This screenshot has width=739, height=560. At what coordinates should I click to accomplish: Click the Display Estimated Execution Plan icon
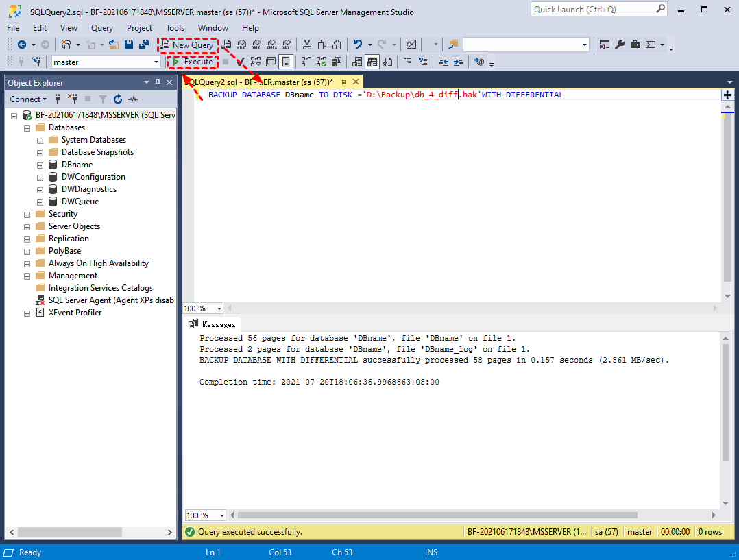[x=256, y=62]
